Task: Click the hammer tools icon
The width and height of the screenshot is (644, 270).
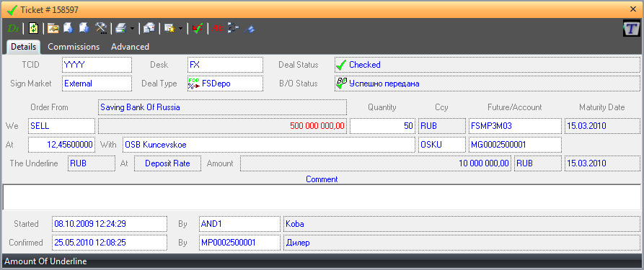Action: (101, 28)
